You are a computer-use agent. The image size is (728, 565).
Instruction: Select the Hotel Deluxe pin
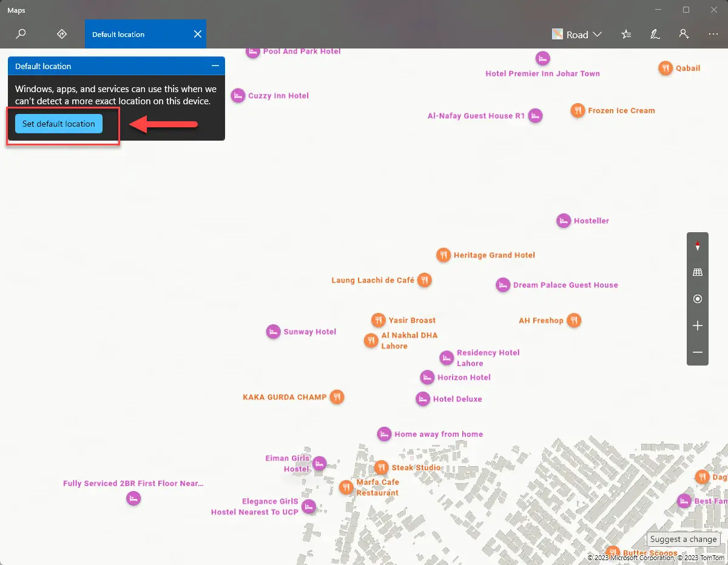[x=423, y=399]
